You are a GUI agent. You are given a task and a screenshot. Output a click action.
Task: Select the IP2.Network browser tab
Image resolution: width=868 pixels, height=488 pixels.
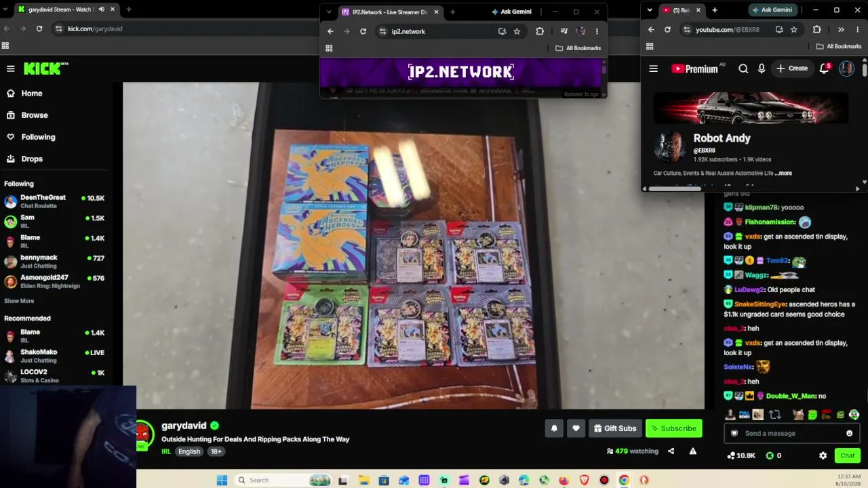point(390,12)
